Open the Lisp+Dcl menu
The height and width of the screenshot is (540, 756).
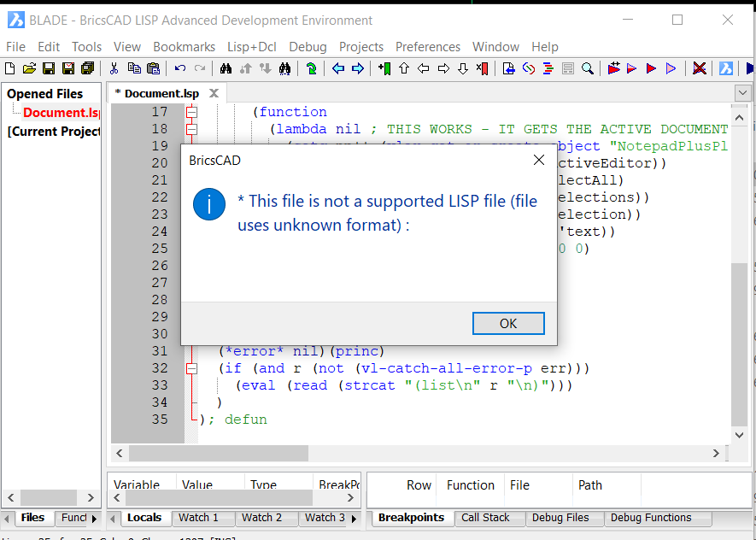click(x=252, y=47)
